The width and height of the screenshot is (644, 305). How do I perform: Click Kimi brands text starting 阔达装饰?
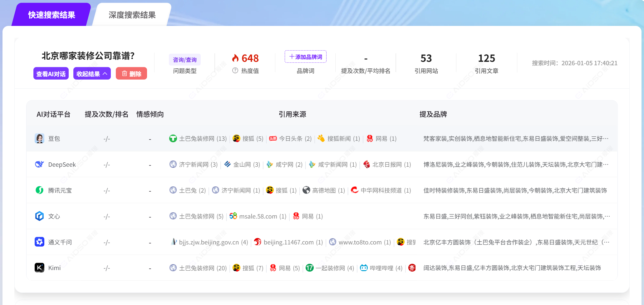[512, 268]
